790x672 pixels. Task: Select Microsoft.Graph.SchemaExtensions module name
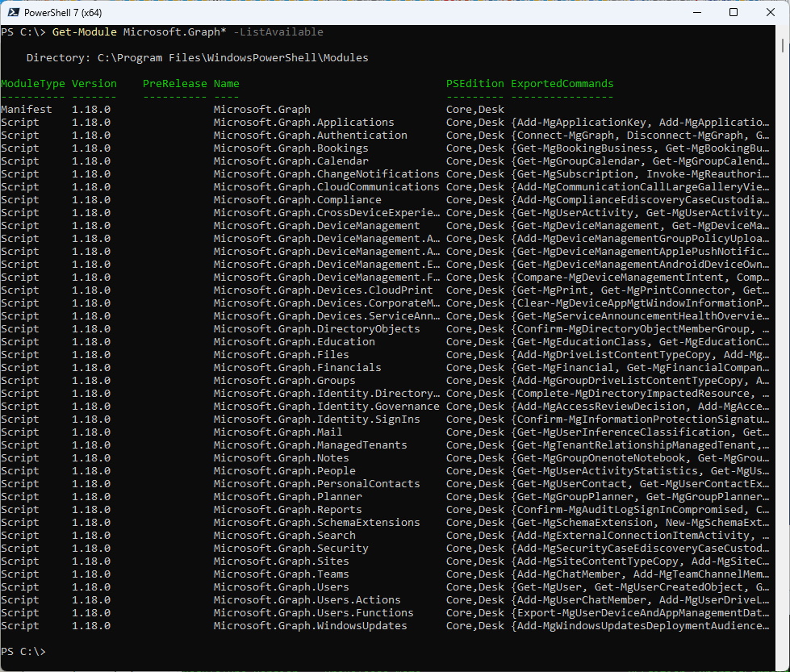(317, 523)
